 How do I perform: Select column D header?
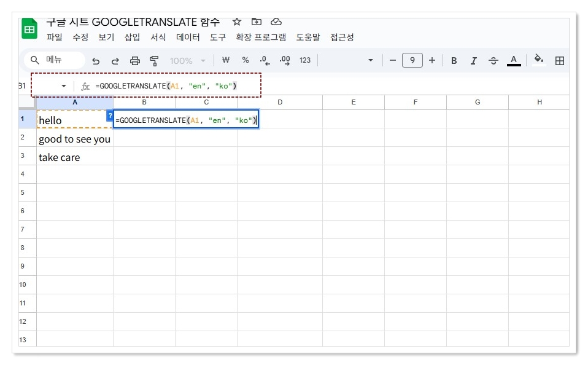tap(280, 102)
